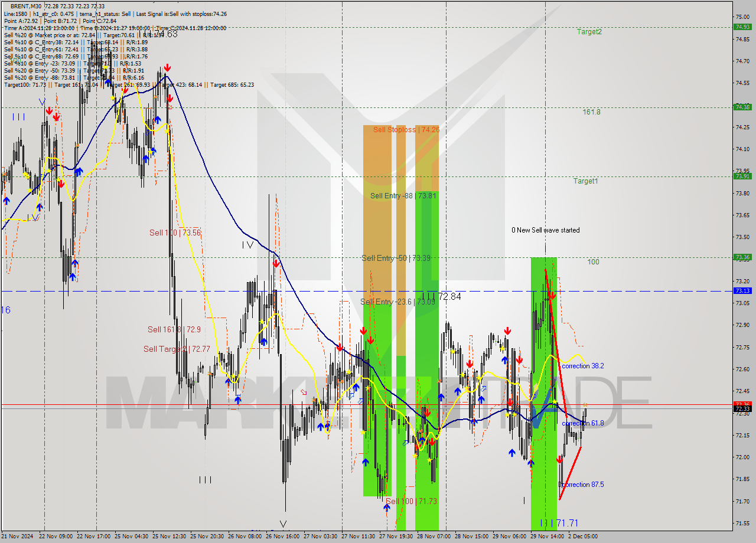Click the '0 New Sell wave started' text

[546, 230]
